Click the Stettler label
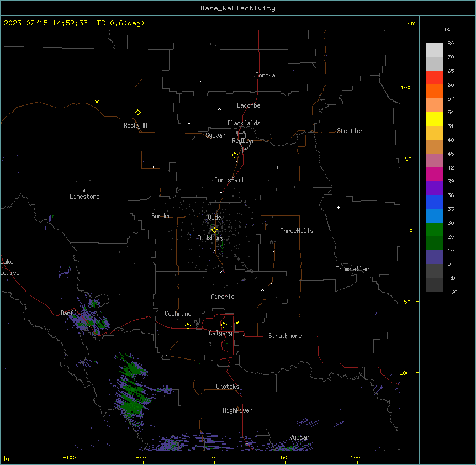This screenshot has height=465, width=476. point(350,131)
